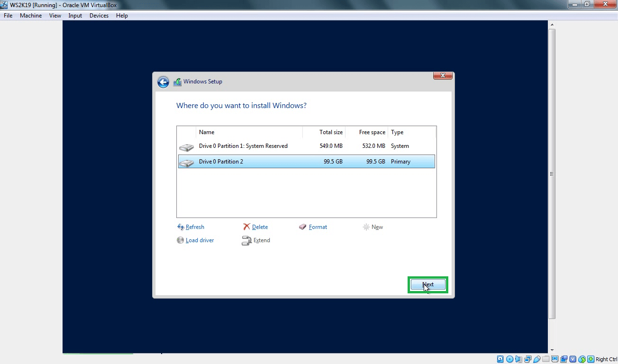Click the Right Ctrl host key label
The width and height of the screenshot is (618, 364).
[x=607, y=359]
